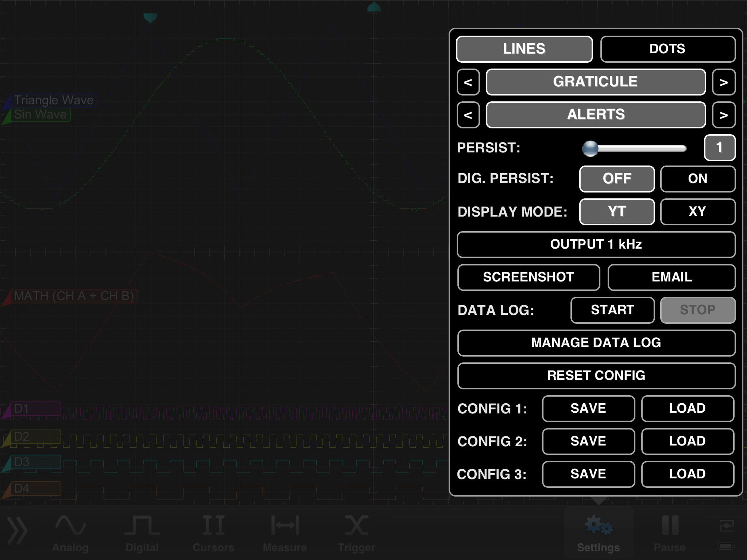Image resolution: width=747 pixels, height=560 pixels.
Task: Switch waveform drawing to LINES
Action: (524, 49)
